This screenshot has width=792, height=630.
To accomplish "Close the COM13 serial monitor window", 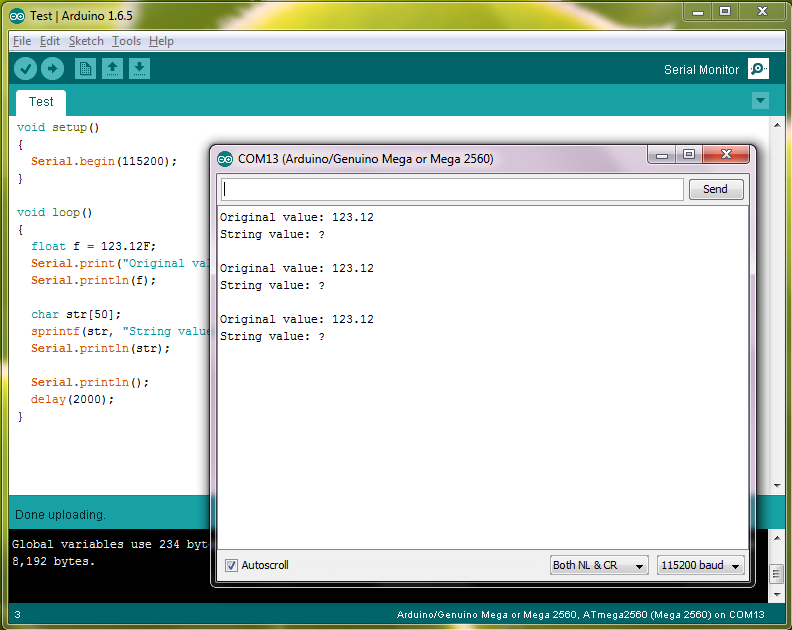I will pos(726,155).
